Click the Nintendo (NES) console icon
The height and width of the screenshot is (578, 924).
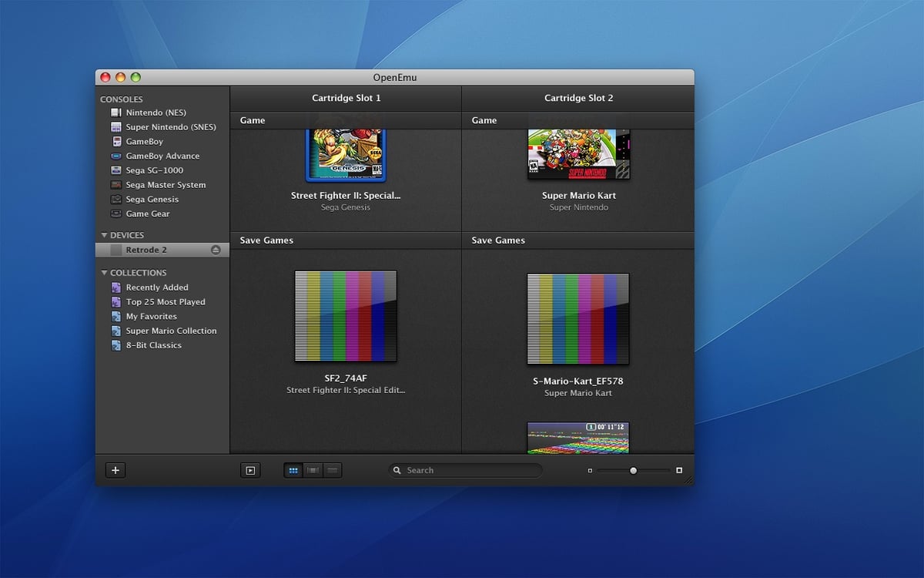116,113
